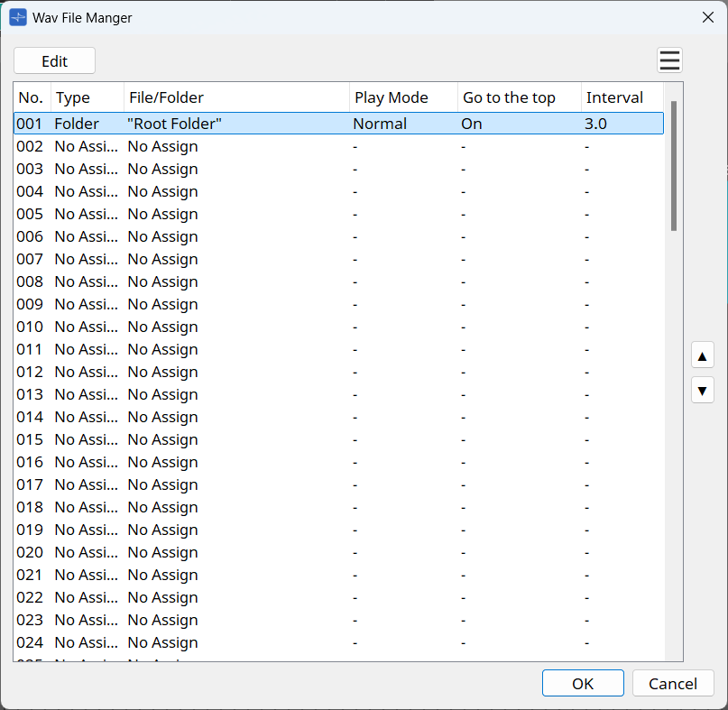Image resolution: width=728 pixels, height=710 pixels.
Task: Click the Normal Play Mode cell
Action: pos(380,123)
